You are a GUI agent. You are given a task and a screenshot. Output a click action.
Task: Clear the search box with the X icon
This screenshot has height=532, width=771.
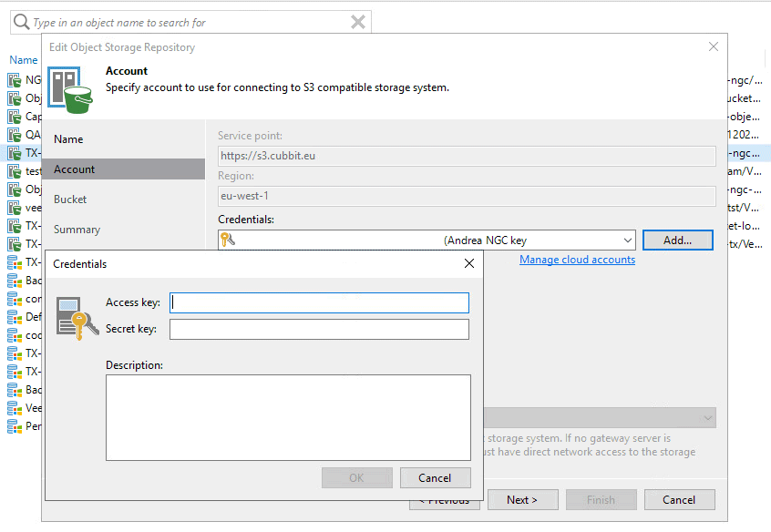pyautogui.click(x=358, y=22)
